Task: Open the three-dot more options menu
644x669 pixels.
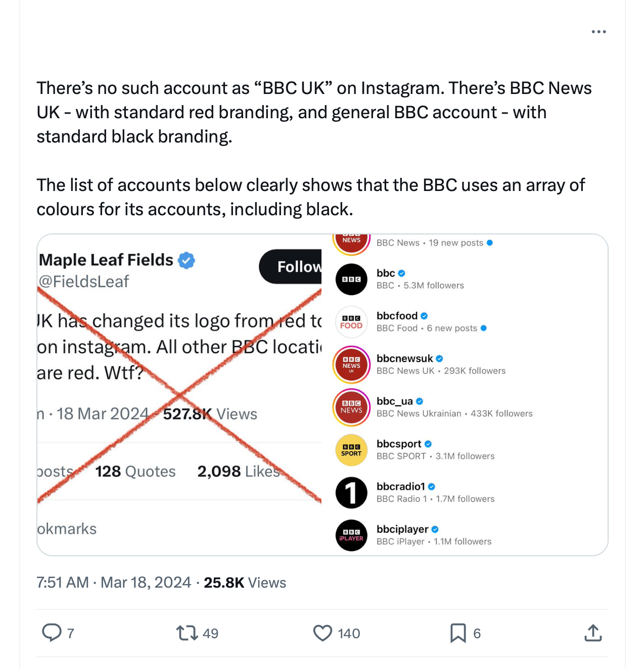Action: (599, 32)
